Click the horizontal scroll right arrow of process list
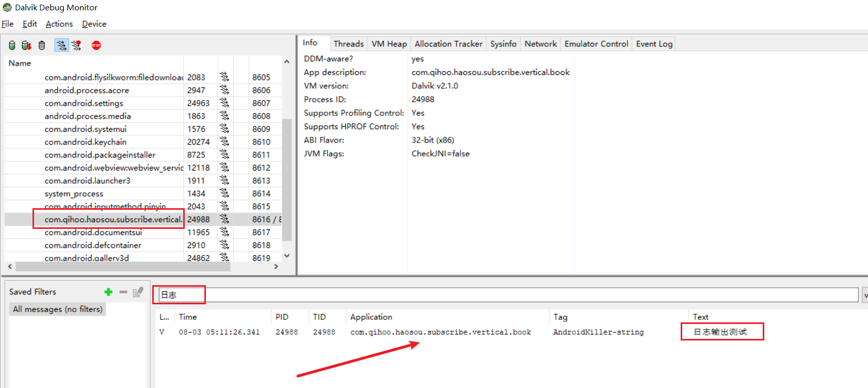This screenshot has width=868, height=388. (276, 267)
